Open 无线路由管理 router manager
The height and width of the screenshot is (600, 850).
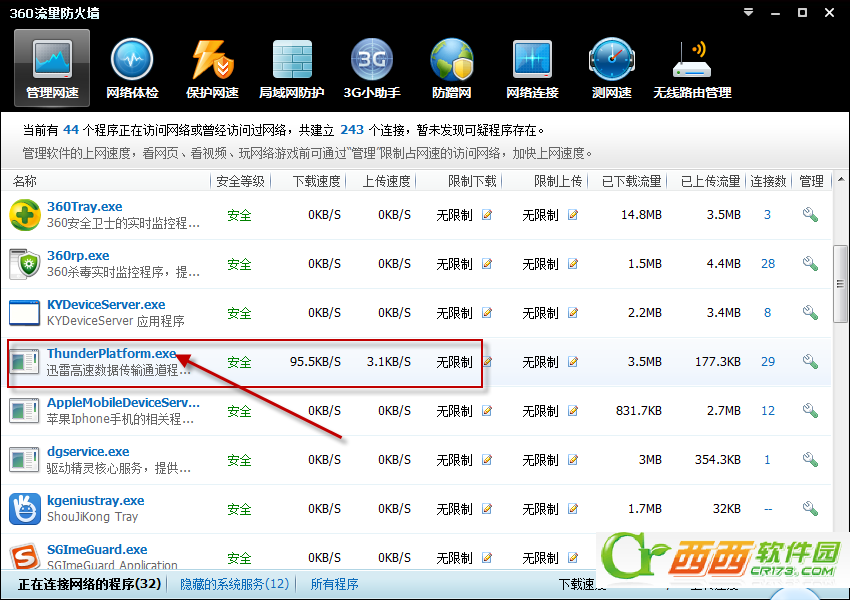pyautogui.click(x=692, y=68)
